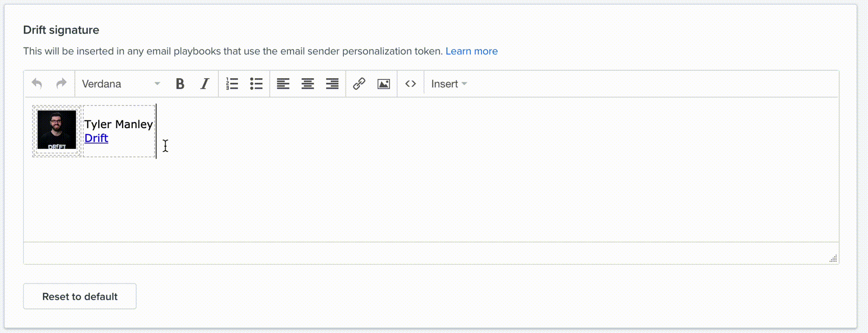Align text left

coord(283,84)
